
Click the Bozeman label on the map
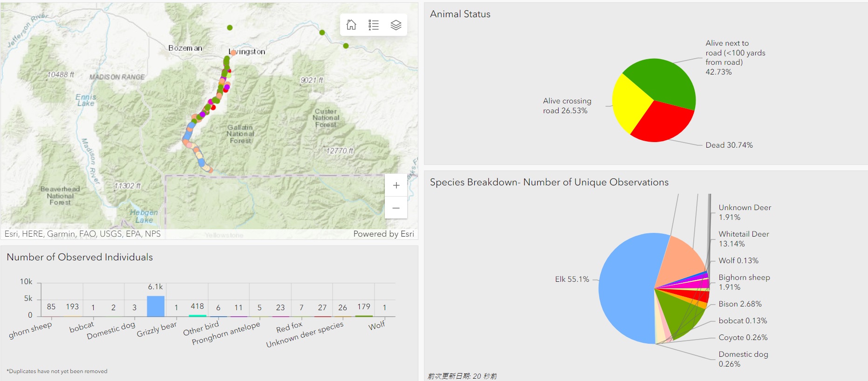[185, 48]
